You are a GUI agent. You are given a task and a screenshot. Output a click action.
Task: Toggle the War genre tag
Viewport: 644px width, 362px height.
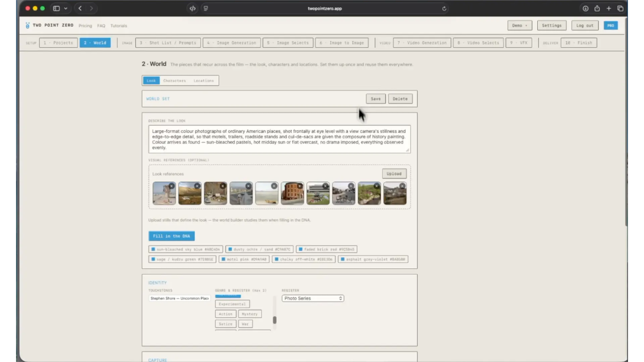pos(245,324)
